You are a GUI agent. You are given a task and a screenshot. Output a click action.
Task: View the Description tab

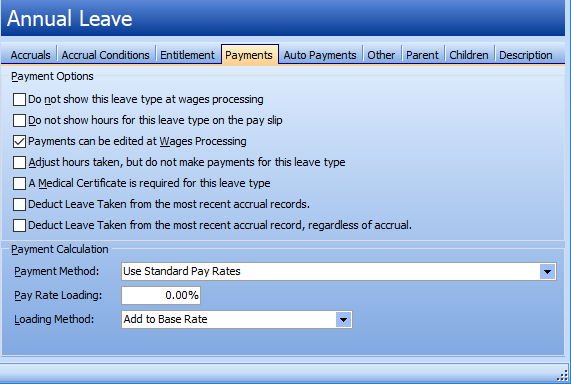point(525,55)
